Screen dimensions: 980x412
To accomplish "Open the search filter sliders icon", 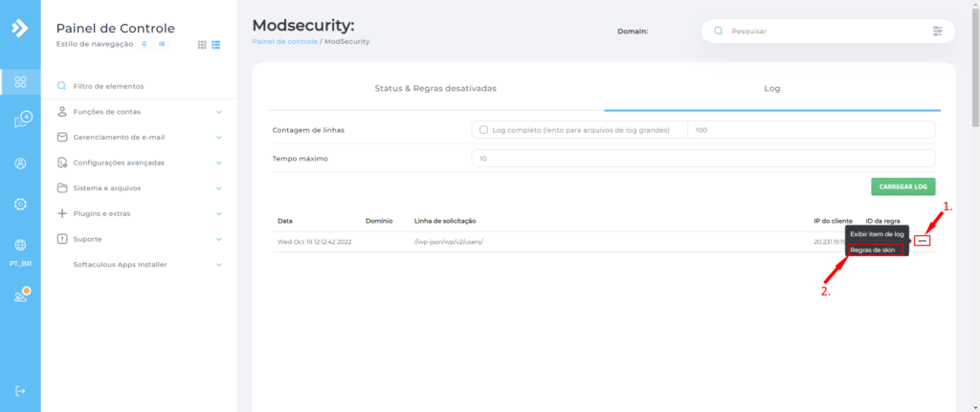I will 937,32.
